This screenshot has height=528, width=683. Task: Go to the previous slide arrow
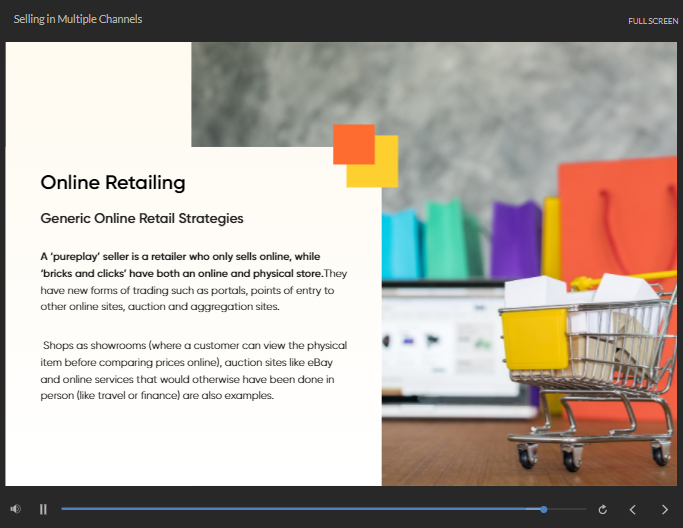pos(632,509)
